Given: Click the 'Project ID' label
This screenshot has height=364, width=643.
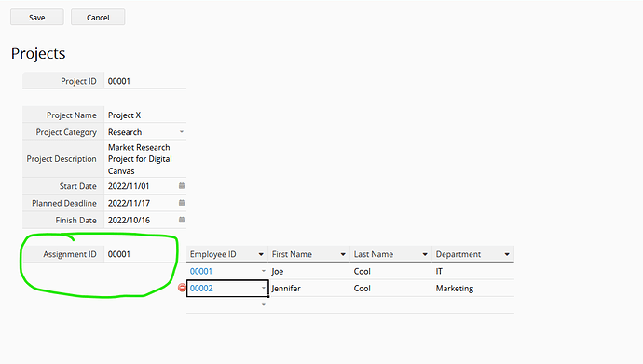Looking at the screenshot, I should (x=78, y=81).
